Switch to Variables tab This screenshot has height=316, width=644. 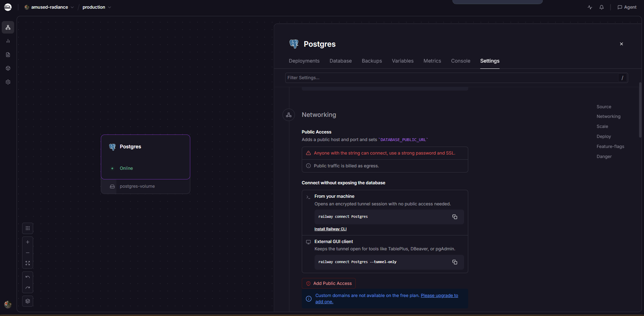click(x=403, y=61)
